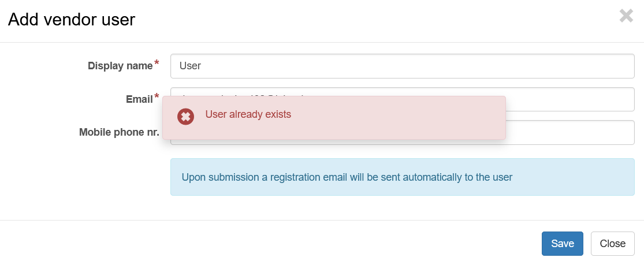This screenshot has width=644, height=265.
Task: Click the word "User" inside Display name field
Action: click(190, 66)
